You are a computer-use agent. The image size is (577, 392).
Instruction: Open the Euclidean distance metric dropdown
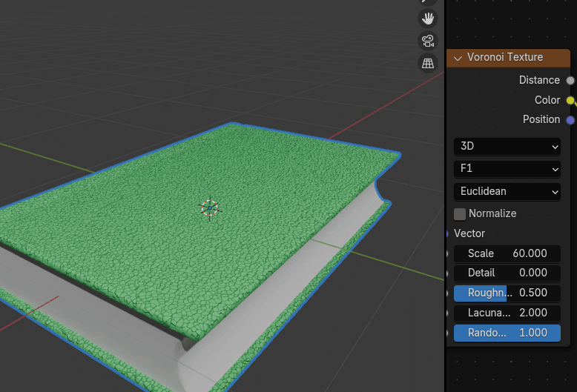[x=507, y=191]
